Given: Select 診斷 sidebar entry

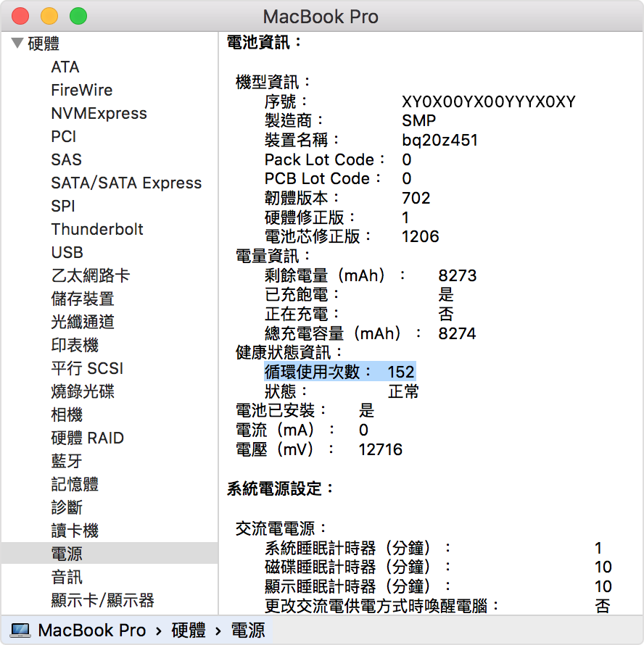Looking at the screenshot, I should pyautogui.click(x=67, y=507).
